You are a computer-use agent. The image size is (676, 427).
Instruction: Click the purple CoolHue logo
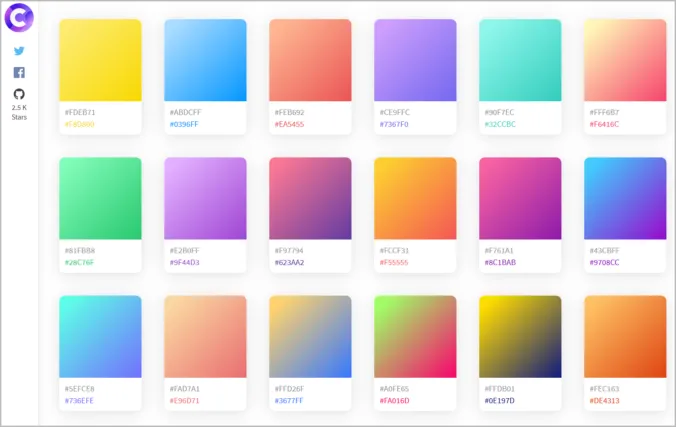point(19,17)
